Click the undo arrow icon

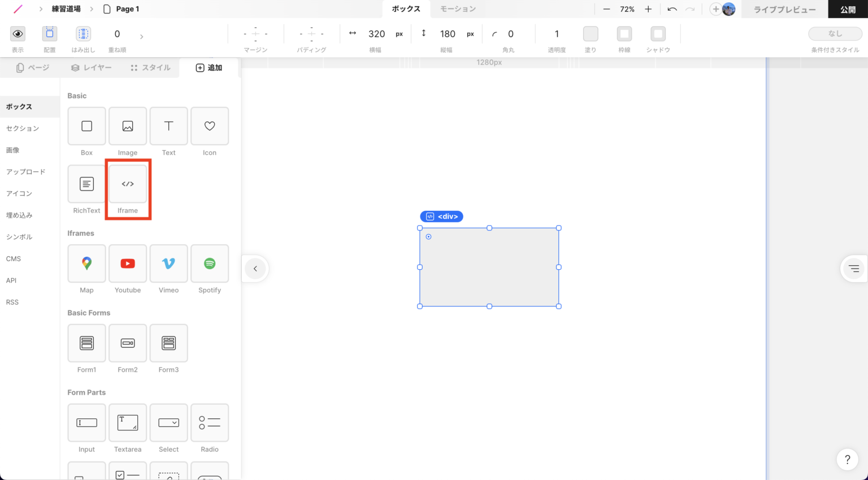pos(672,9)
